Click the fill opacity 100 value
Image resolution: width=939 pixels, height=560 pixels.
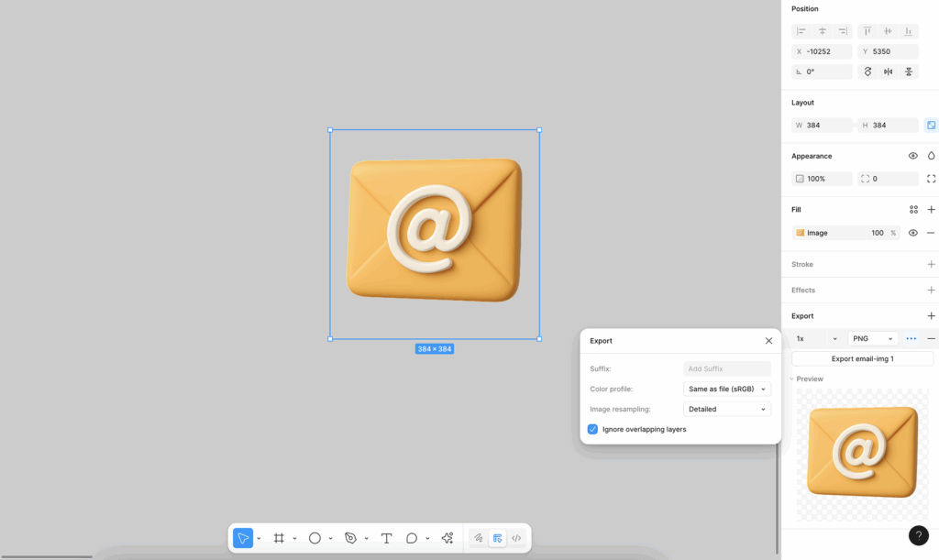tap(878, 233)
